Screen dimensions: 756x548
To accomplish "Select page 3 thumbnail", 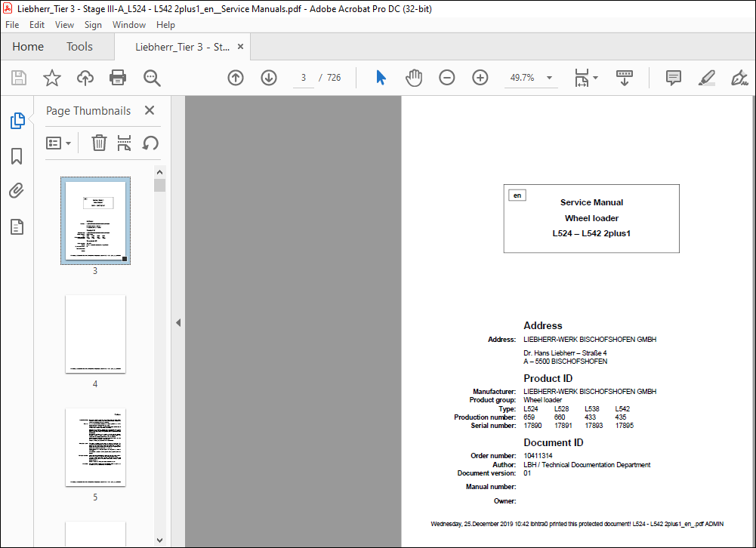I will (x=95, y=220).
